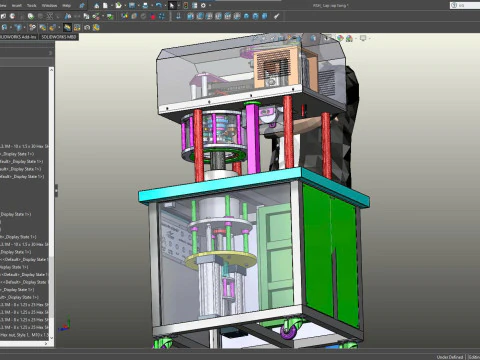Click the feature tree scrollbar down arrow

51,338
